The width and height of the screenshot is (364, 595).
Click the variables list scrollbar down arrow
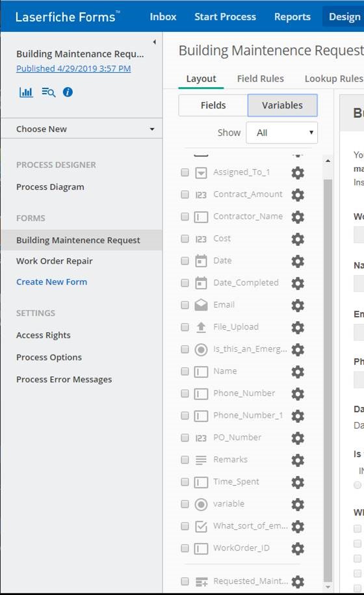pos(328,587)
